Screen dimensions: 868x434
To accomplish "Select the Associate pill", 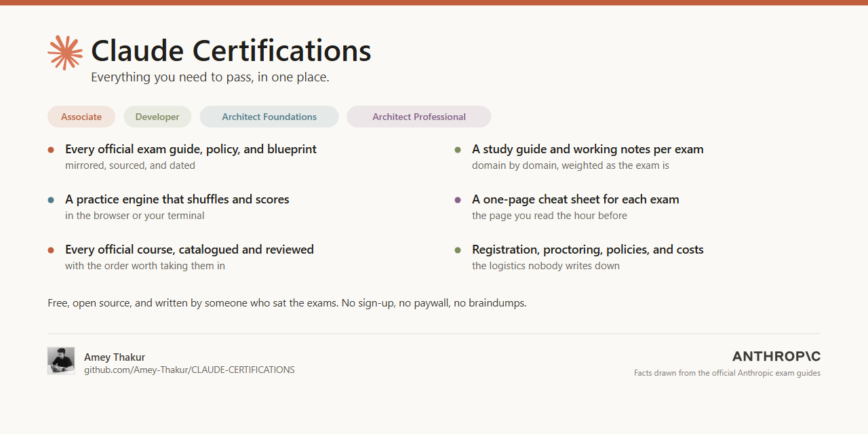I will coord(81,117).
